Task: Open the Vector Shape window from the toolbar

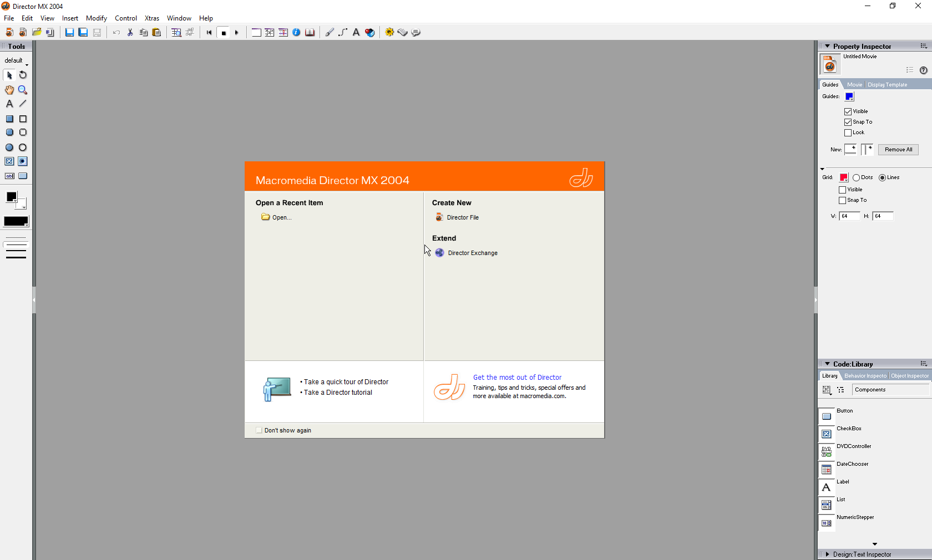Action: coord(342,32)
